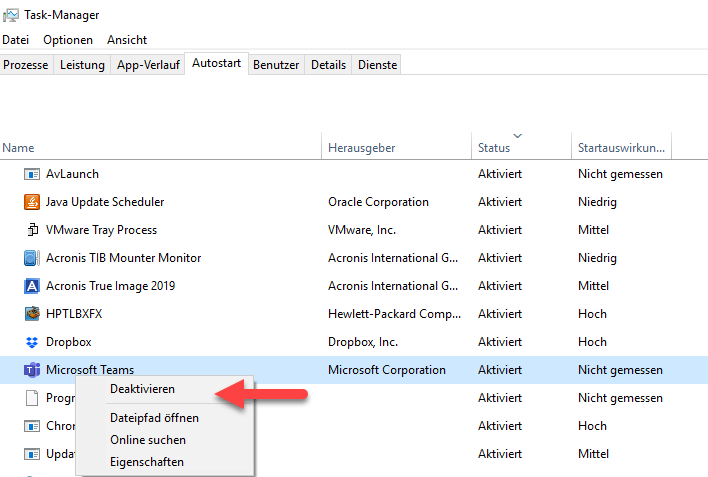708x477 pixels.
Task: Sort by the Status column header
Action: (494, 148)
